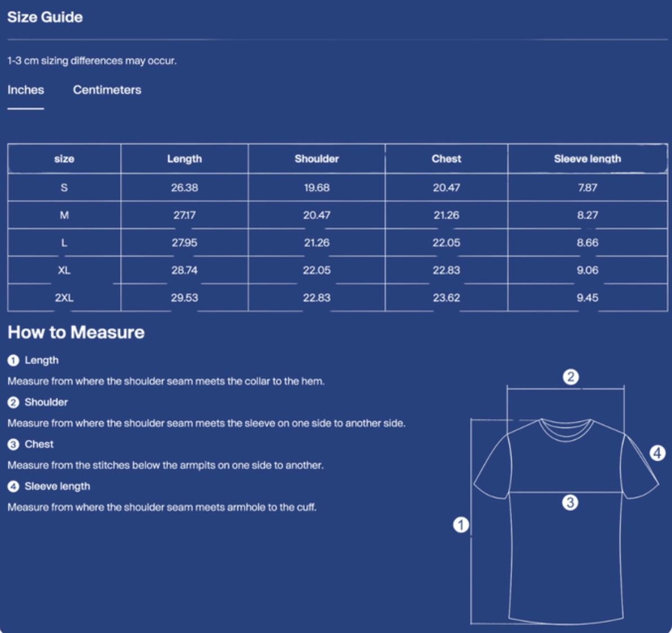Click the Chest column header

446,159
